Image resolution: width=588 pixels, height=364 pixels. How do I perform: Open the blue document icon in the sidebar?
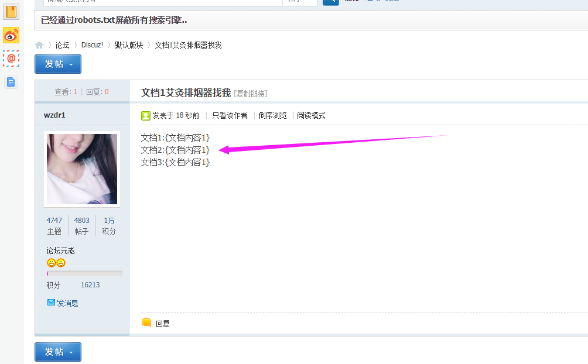pos(11,82)
